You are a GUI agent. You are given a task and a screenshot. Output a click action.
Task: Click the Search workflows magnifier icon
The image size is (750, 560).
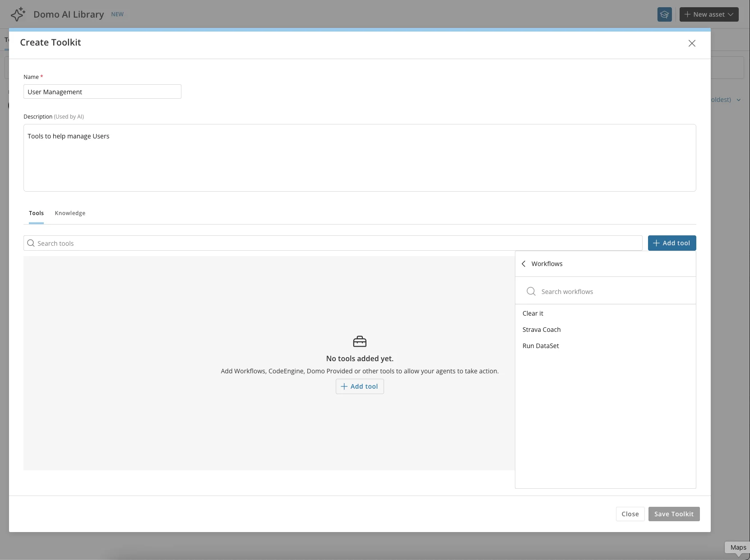(x=531, y=292)
